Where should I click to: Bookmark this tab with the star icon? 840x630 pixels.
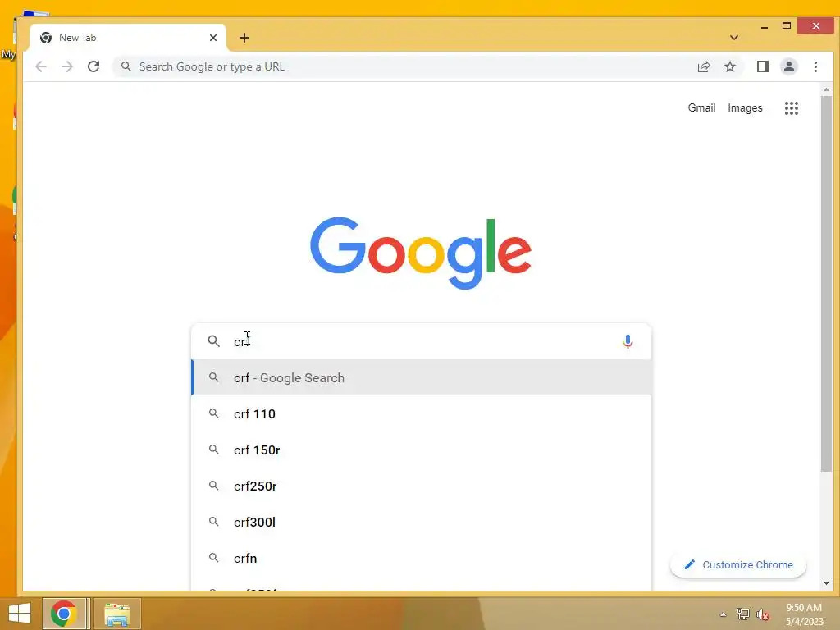729,66
